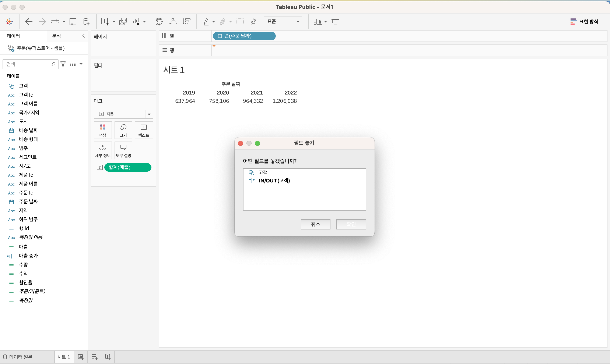Open the highlight dropdown arrow
The width and height of the screenshot is (610, 364).
point(214,22)
